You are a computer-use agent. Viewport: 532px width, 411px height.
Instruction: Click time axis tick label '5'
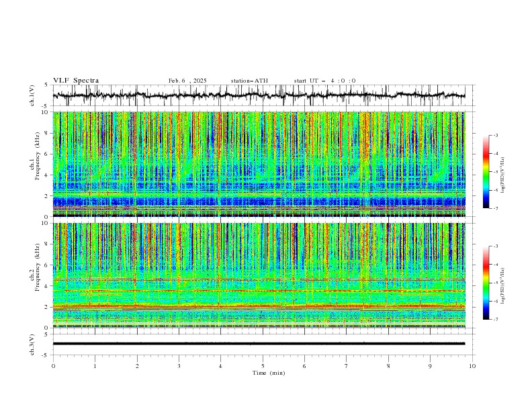[263, 366]
